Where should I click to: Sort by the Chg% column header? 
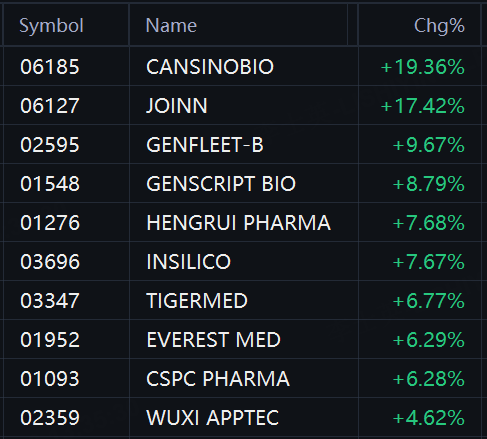click(439, 26)
